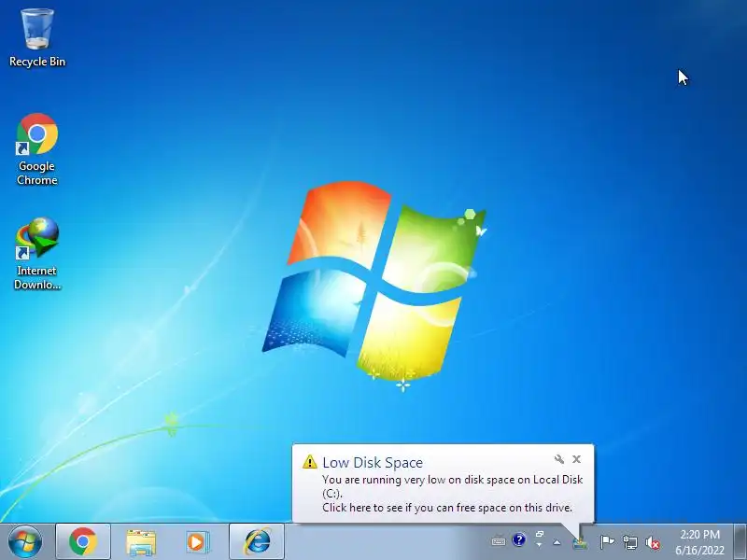Click the low disk space tray icon
The width and height of the screenshot is (747, 560).
tap(580, 543)
